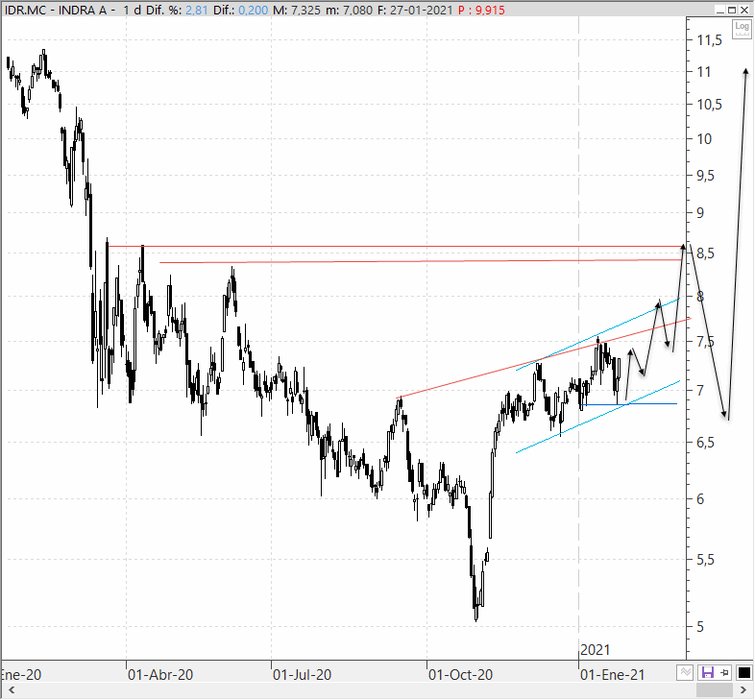The image size is (755, 700).
Task: Click the scroll right arrow
Action: click(x=743, y=690)
